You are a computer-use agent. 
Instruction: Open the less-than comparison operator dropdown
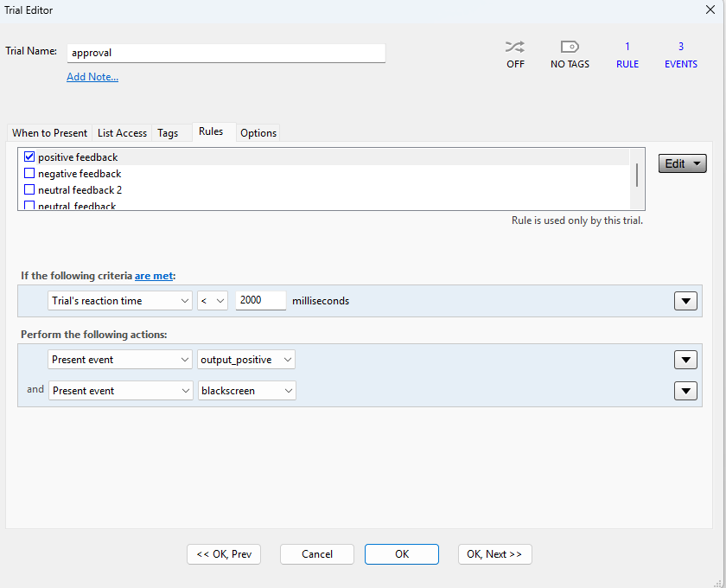[x=212, y=301]
